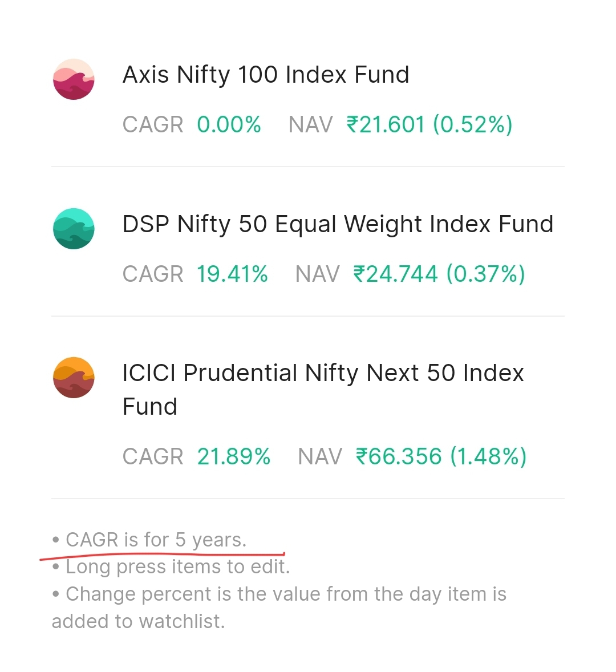Screen dimensions: 616x672
Task: Select NAV ₹24.744 (0.37%) value
Action: [439, 274]
